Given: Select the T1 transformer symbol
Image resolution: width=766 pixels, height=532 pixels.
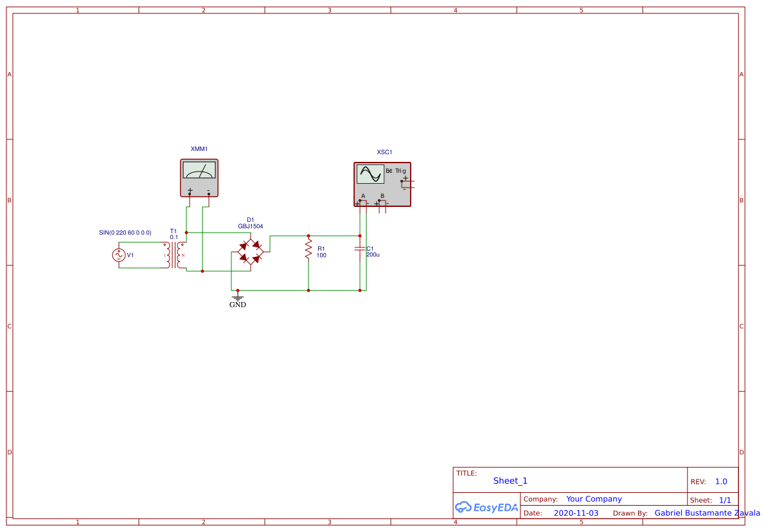Looking at the screenshot, I should click(174, 255).
